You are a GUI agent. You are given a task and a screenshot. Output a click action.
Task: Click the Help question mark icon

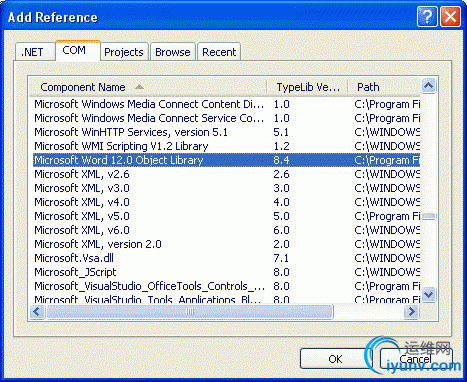[x=427, y=16]
